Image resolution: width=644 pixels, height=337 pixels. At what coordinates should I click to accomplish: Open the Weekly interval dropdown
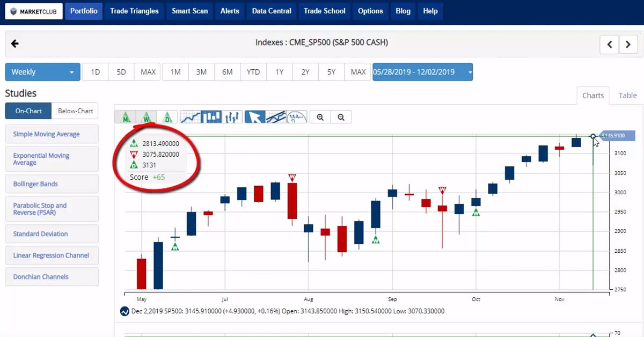click(42, 72)
